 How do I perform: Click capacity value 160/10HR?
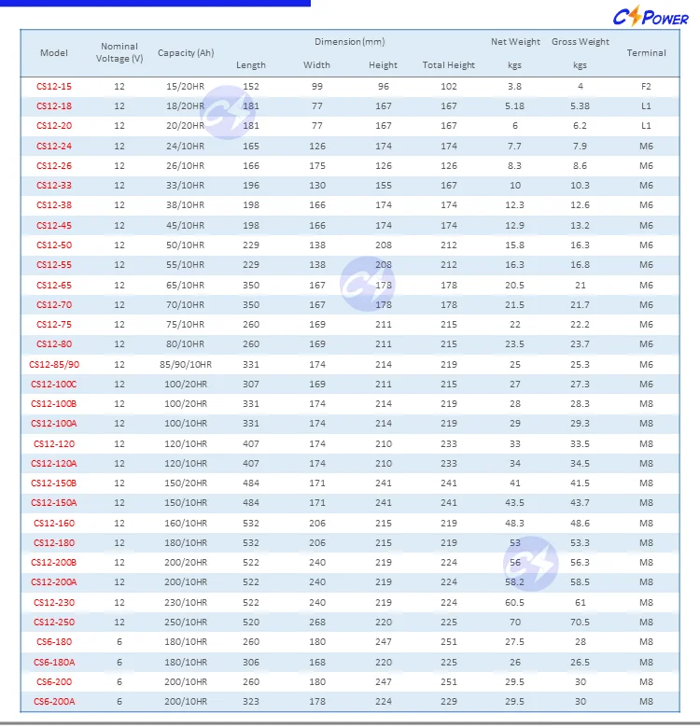186,524
